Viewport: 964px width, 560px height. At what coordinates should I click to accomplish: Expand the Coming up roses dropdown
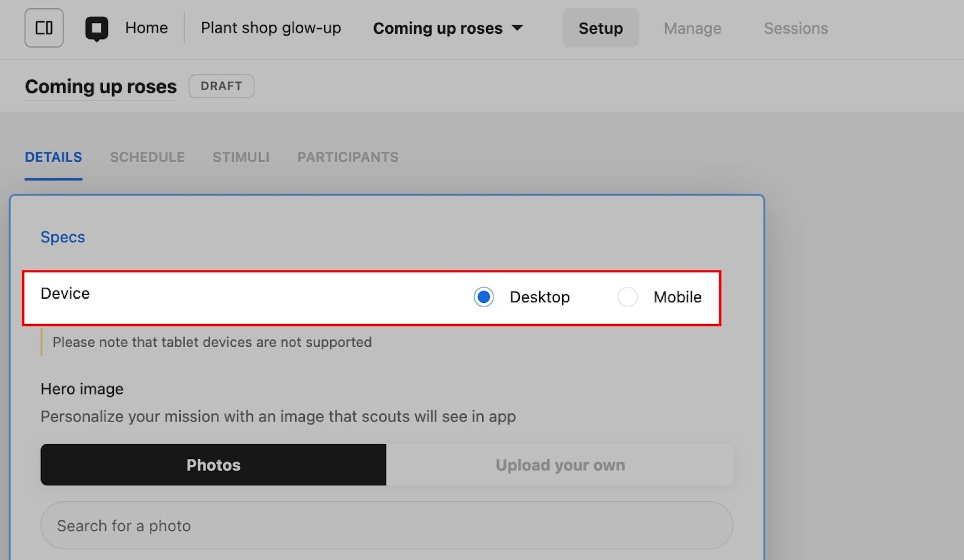pos(448,28)
